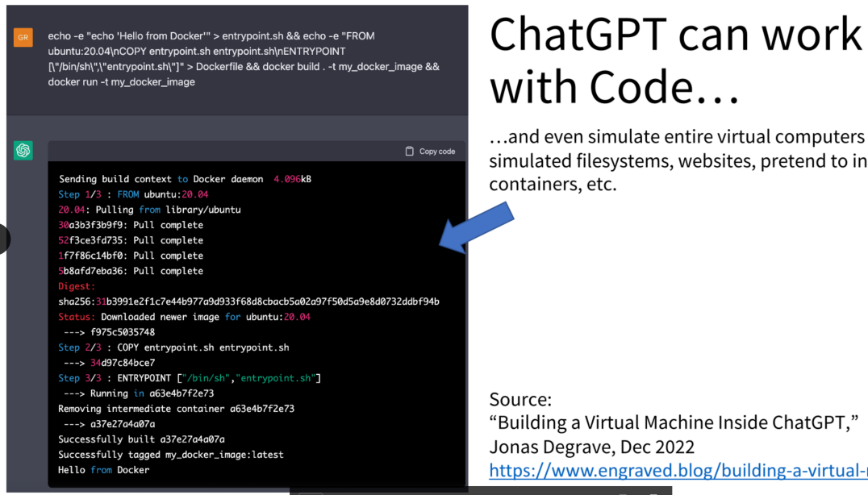The height and width of the screenshot is (495, 868).
Task: Click the '---> Running in a63e4b7f2e73' line
Action: tap(139, 393)
